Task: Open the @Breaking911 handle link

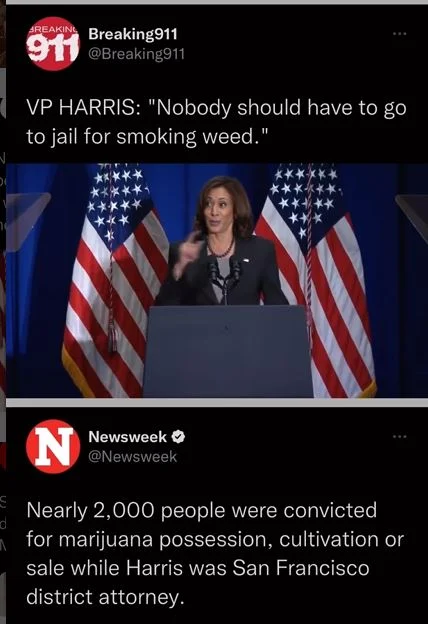Action: click(137, 54)
